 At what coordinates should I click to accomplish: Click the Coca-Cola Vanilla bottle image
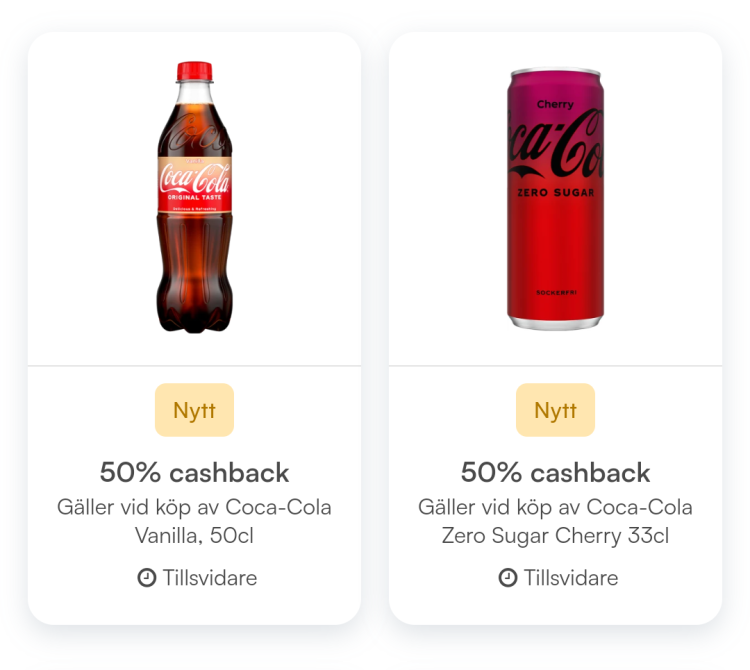[x=195, y=197]
